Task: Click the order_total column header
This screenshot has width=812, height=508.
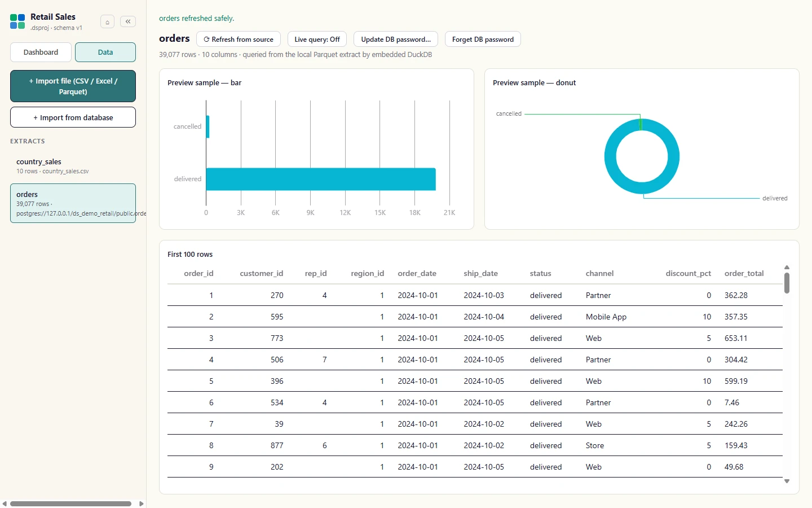Action: point(744,273)
